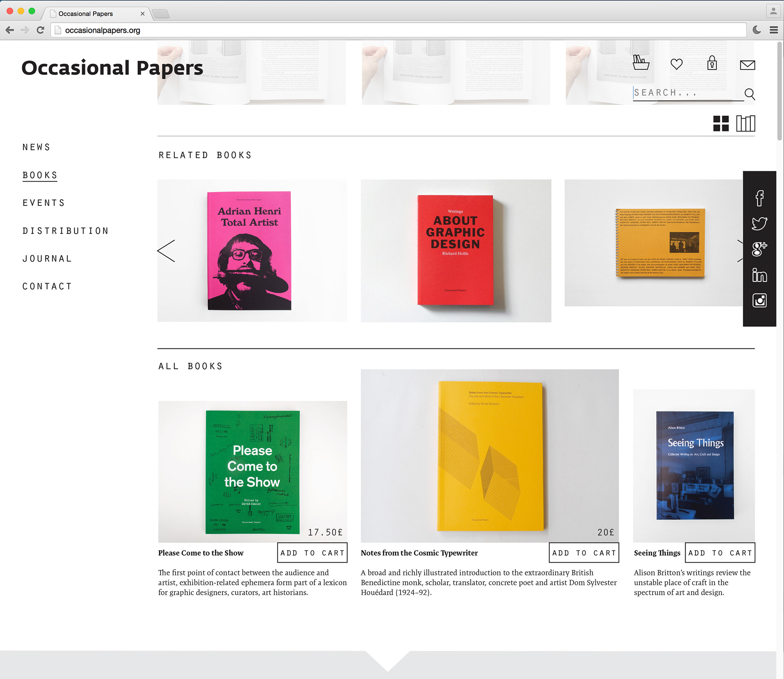
Task: Show previous related books with left arrow
Action: (x=166, y=251)
